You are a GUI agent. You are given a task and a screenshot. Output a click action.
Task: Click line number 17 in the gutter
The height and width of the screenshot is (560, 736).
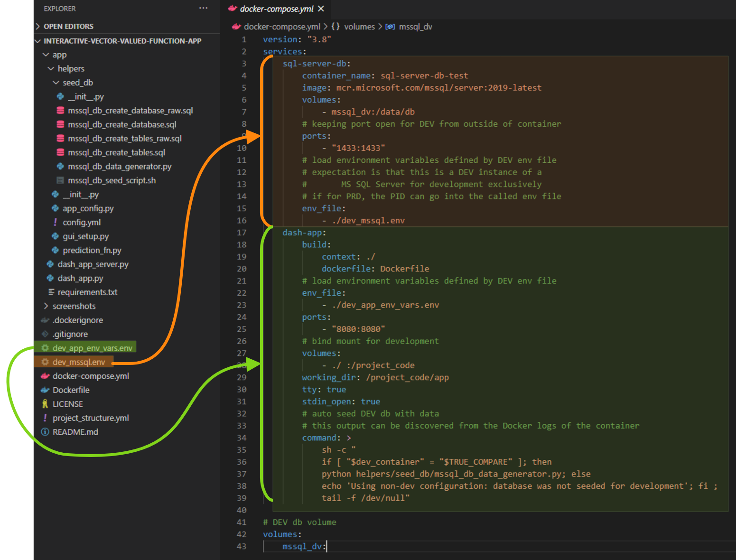[242, 233]
